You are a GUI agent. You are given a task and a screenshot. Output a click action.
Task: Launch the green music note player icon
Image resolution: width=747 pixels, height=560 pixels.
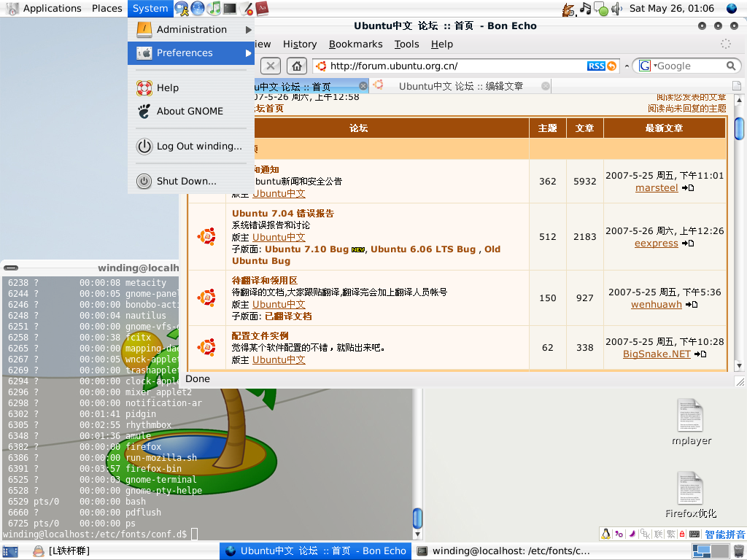click(x=214, y=8)
